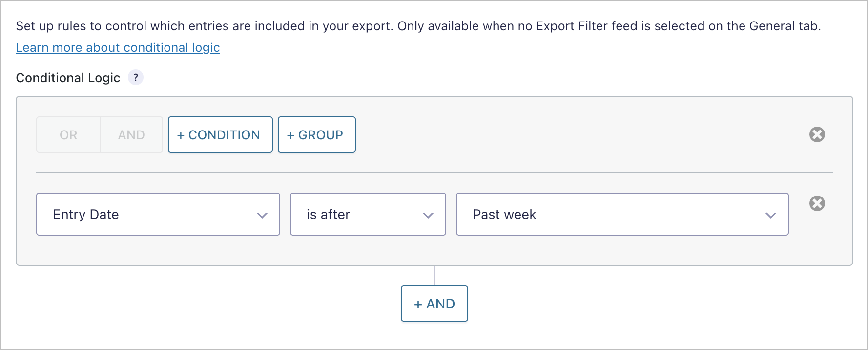
Task: Add a new condition with + CONDITION
Action: point(220,134)
